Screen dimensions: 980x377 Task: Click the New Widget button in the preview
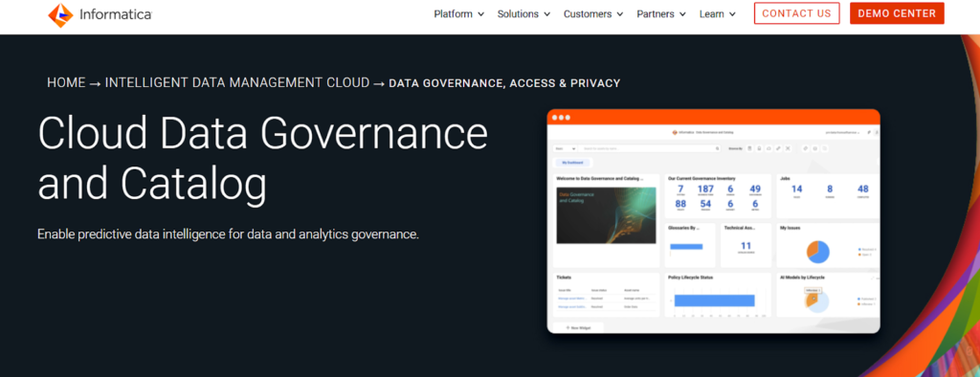tap(578, 327)
